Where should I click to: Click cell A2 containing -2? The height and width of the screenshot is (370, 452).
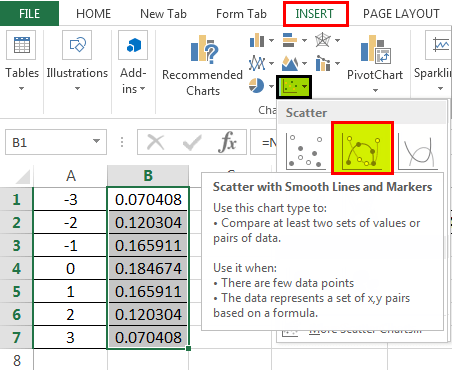[70, 222]
